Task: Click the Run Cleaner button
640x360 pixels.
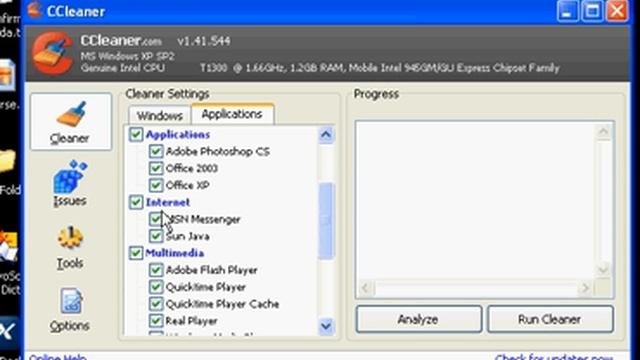Action: (550, 319)
